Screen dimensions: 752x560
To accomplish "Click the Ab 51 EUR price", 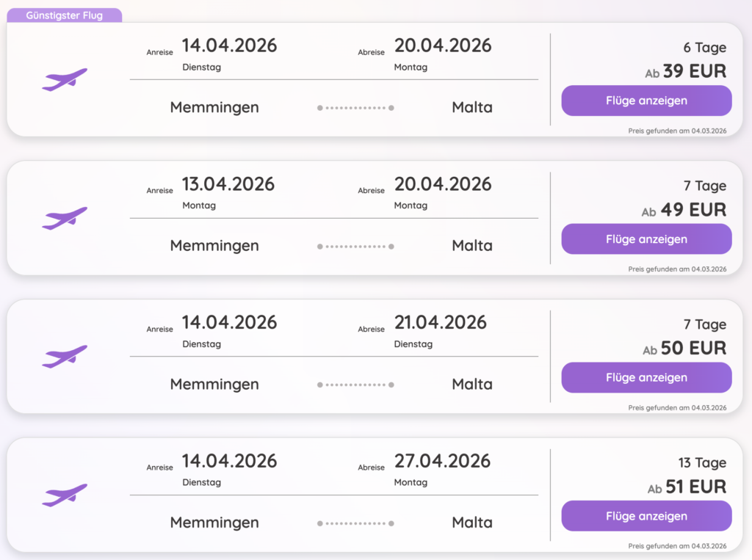I will [x=687, y=487].
